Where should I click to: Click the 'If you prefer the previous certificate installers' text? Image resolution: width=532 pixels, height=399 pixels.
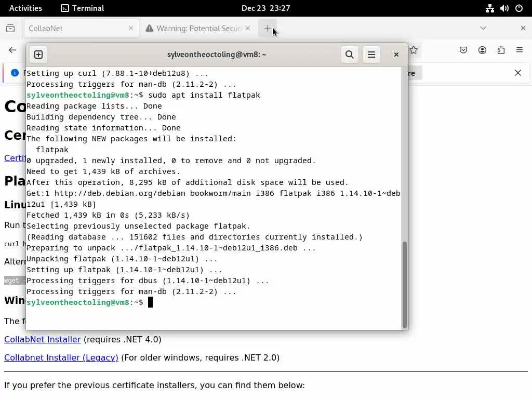[154, 385]
